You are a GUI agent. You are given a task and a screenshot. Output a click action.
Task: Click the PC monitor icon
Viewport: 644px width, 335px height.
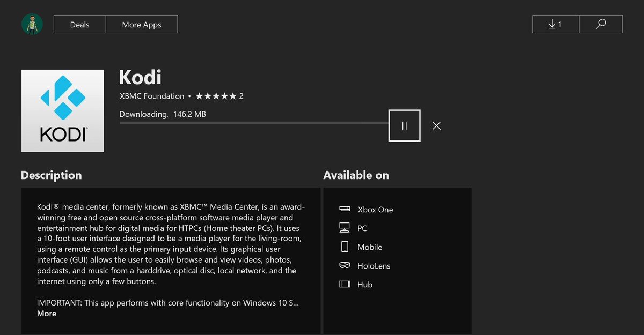point(345,228)
